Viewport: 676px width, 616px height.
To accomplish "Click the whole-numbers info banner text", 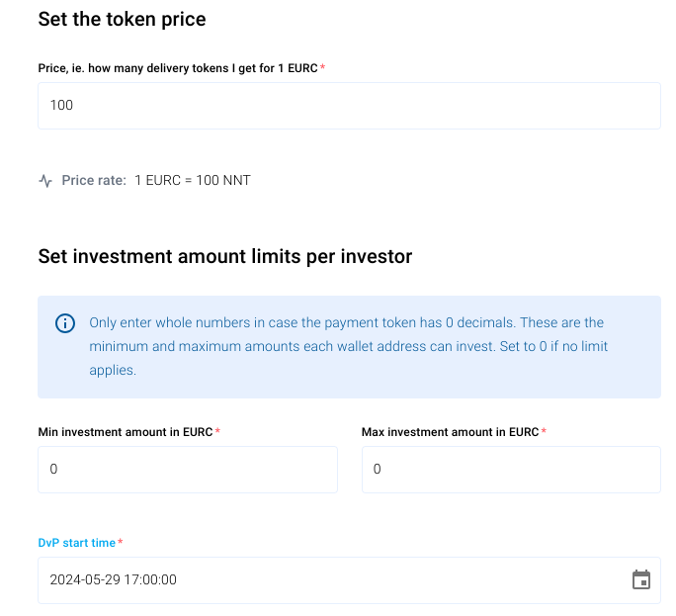I will 348,346.
